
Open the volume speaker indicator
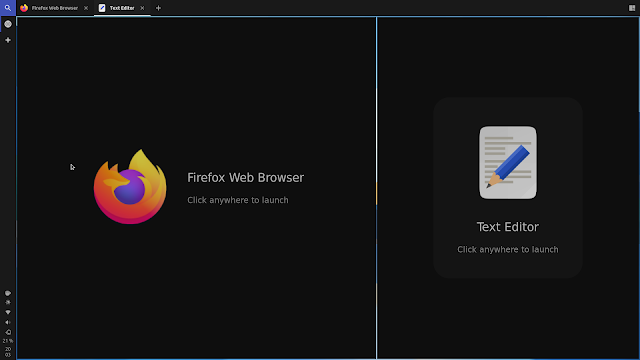coord(8,322)
